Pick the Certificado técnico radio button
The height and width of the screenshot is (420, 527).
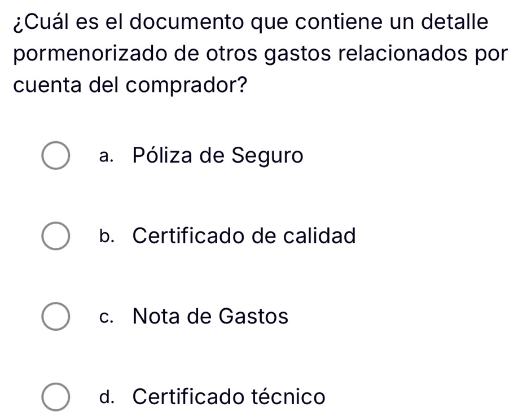click(56, 396)
